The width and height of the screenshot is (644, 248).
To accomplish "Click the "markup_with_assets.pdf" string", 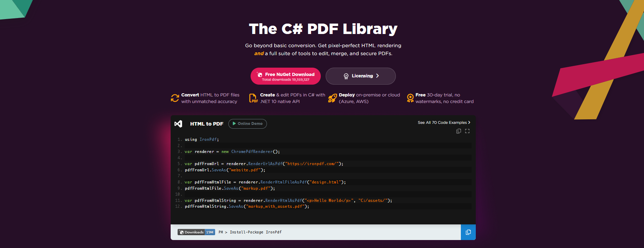I will pos(276,206).
